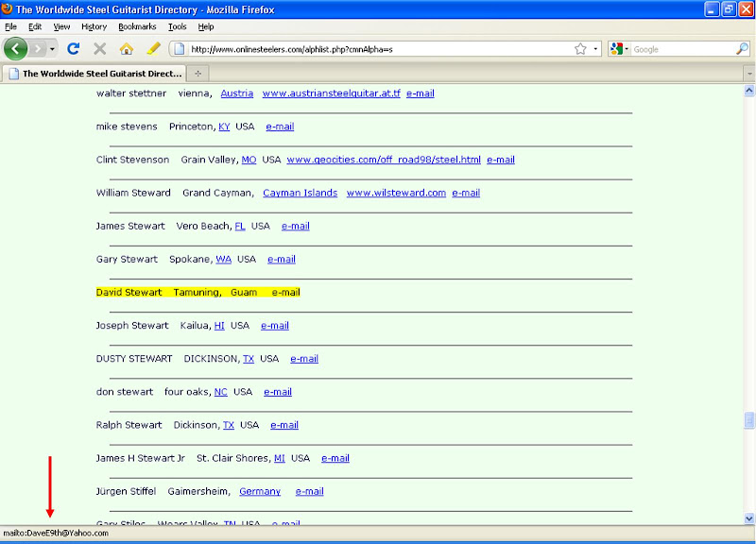Open the NC state link
Image resolution: width=756 pixels, height=544 pixels.
tap(221, 392)
